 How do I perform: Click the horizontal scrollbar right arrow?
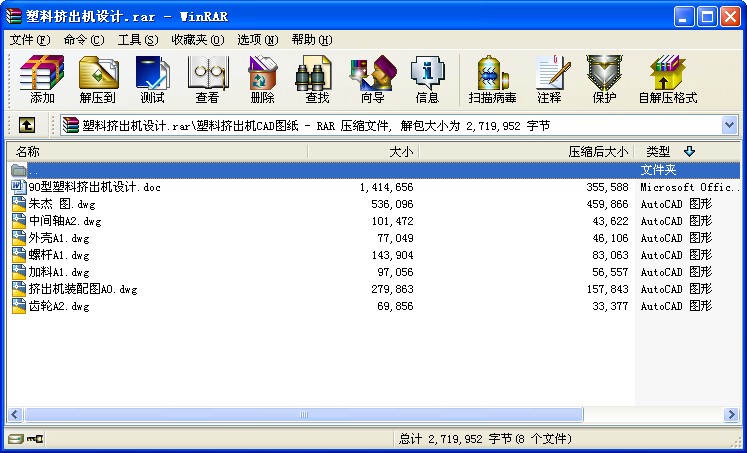pyautogui.click(x=731, y=414)
